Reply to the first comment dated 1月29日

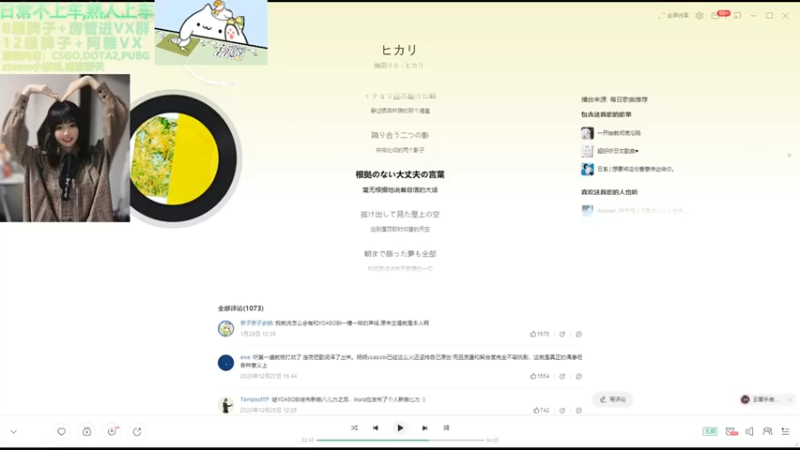coord(579,334)
